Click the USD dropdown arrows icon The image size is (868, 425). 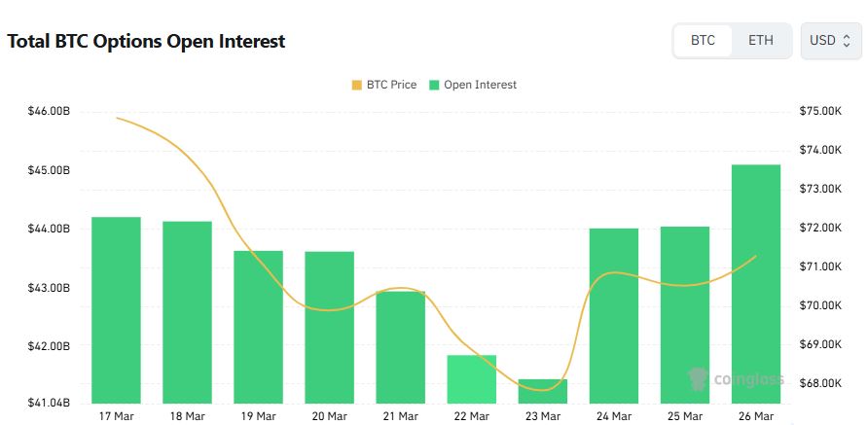(x=847, y=41)
